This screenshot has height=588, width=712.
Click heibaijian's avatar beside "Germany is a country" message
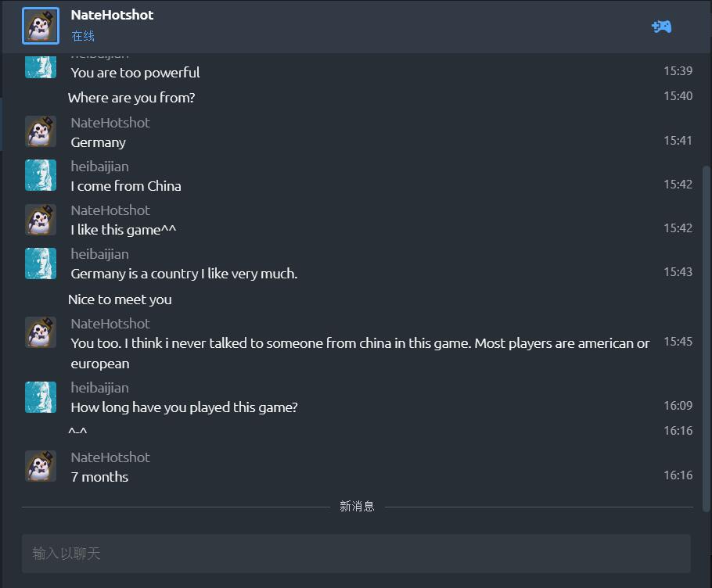click(41, 264)
